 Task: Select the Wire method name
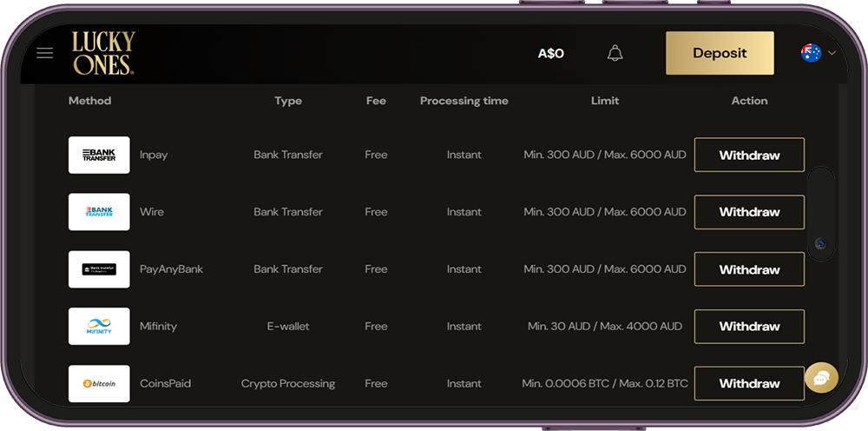152,212
